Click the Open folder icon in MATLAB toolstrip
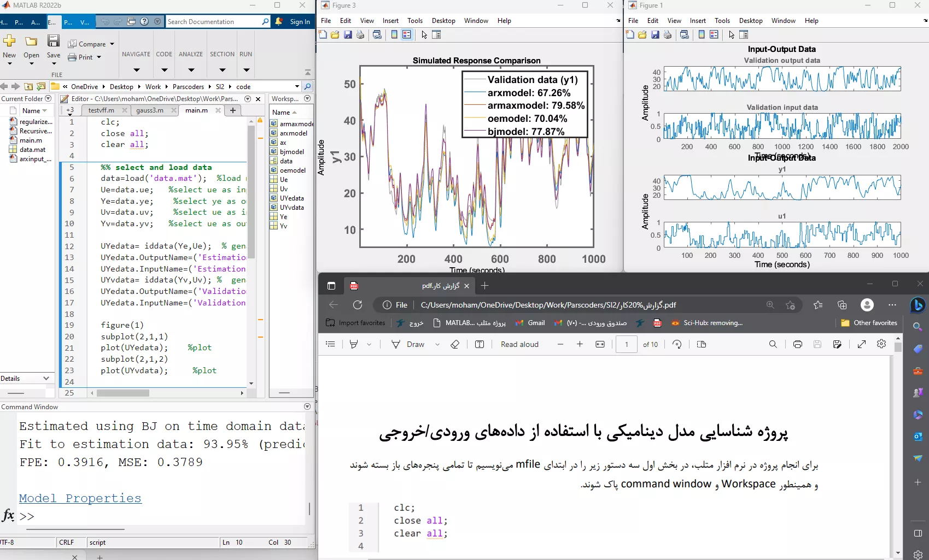Viewport: 929px width, 560px height. 31,42
